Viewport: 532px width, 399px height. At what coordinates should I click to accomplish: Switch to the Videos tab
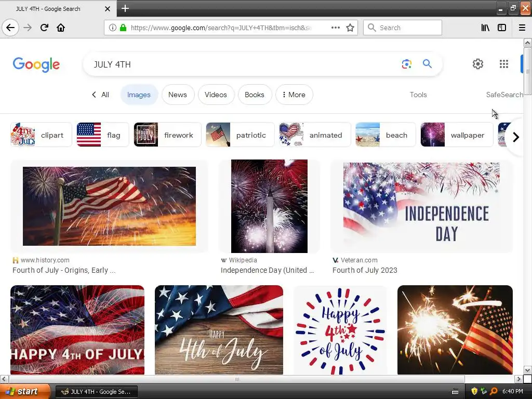pos(216,95)
